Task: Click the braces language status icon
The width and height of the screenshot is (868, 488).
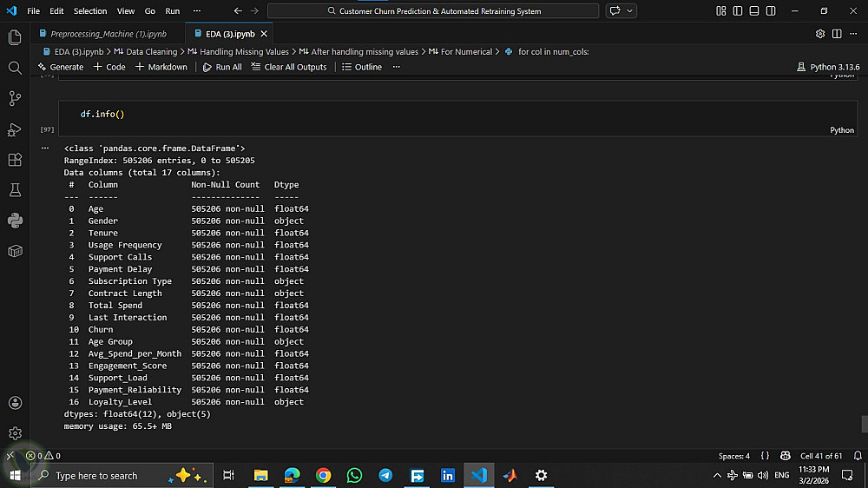Action: (765, 456)
